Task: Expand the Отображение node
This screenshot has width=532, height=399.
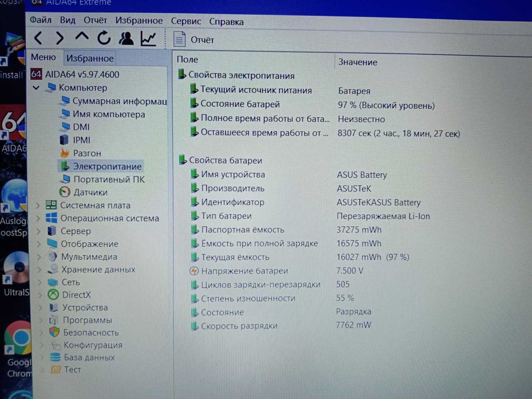Action: pyautogui.click(x=39, y=244)
